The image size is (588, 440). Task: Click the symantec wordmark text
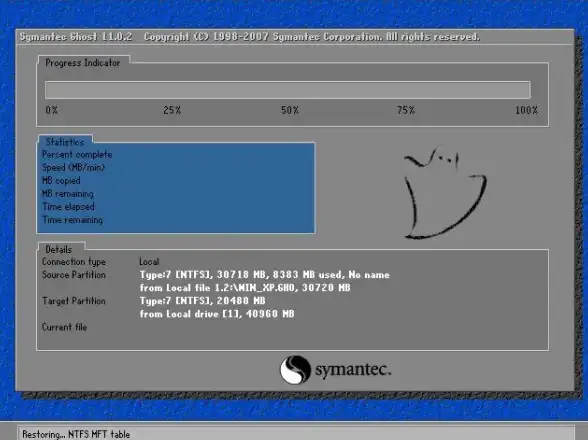point(353,370)
